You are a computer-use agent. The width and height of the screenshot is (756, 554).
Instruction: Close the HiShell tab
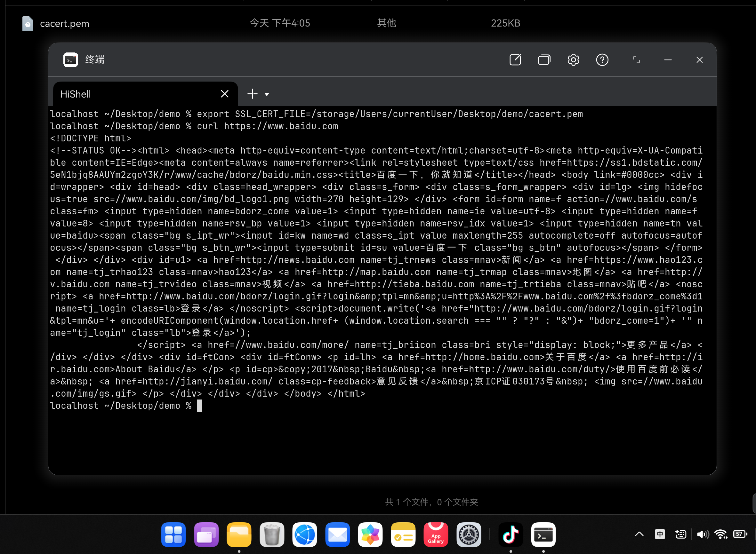[224, 94]
